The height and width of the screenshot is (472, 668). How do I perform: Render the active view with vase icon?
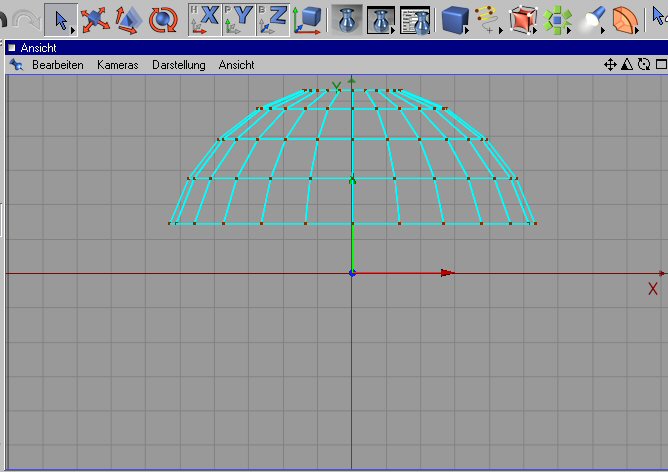(x=345, y=18)
